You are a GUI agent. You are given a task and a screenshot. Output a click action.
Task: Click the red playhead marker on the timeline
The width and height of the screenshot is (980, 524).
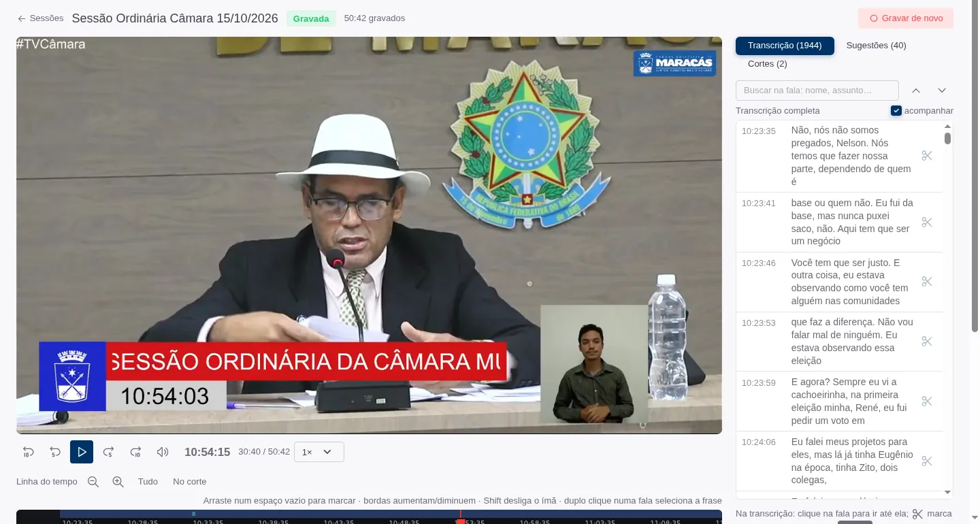point(460,521)
